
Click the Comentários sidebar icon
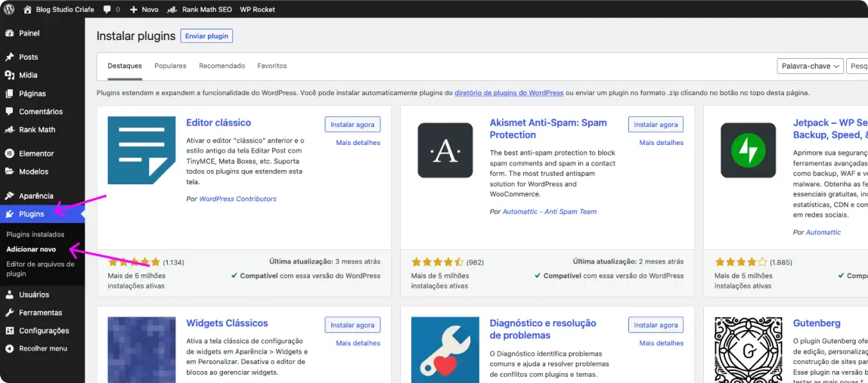coord(9,112)
